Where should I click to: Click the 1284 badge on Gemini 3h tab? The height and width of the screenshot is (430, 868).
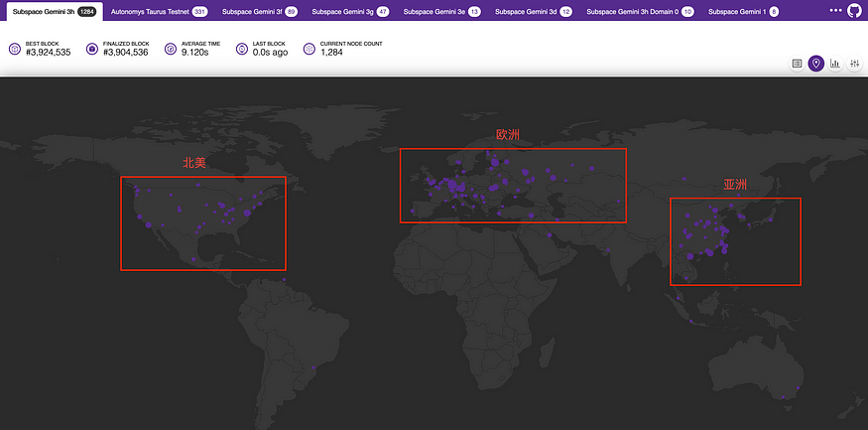pos(87,12)
